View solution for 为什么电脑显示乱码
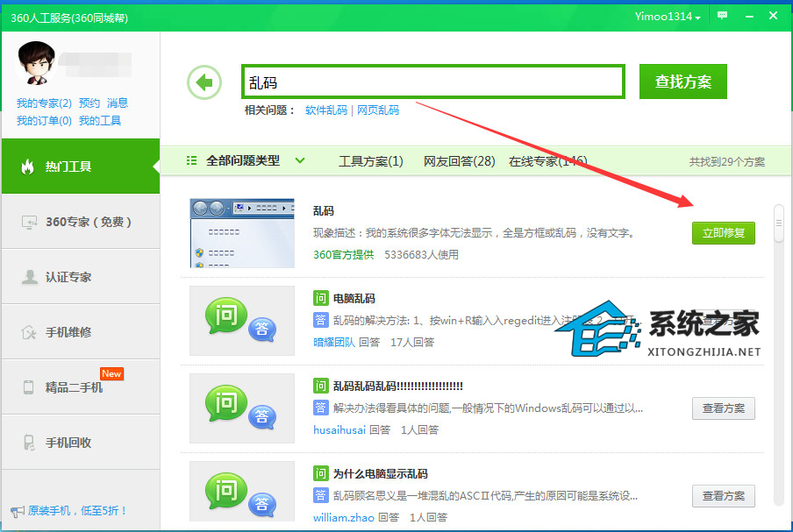This screenshot has width=793, height=532. pyautogui.click(x=724, y=496)
